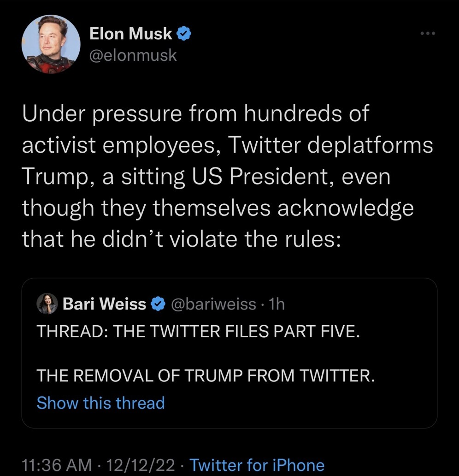The height and width of the screenshot is (476, 459).
Task: Click the line "that he didn't violate the rules:"
Action: pos(182,239)
